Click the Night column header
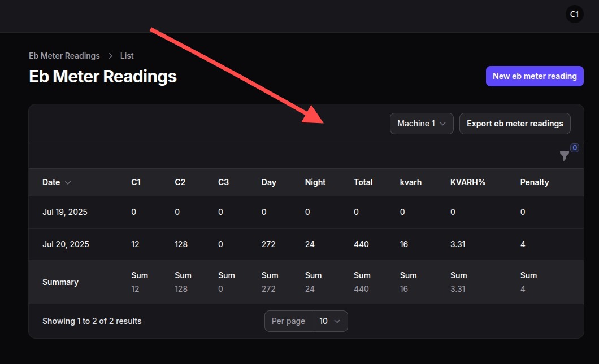The height and width of the screenshot is (364, 599). point(315,182)
